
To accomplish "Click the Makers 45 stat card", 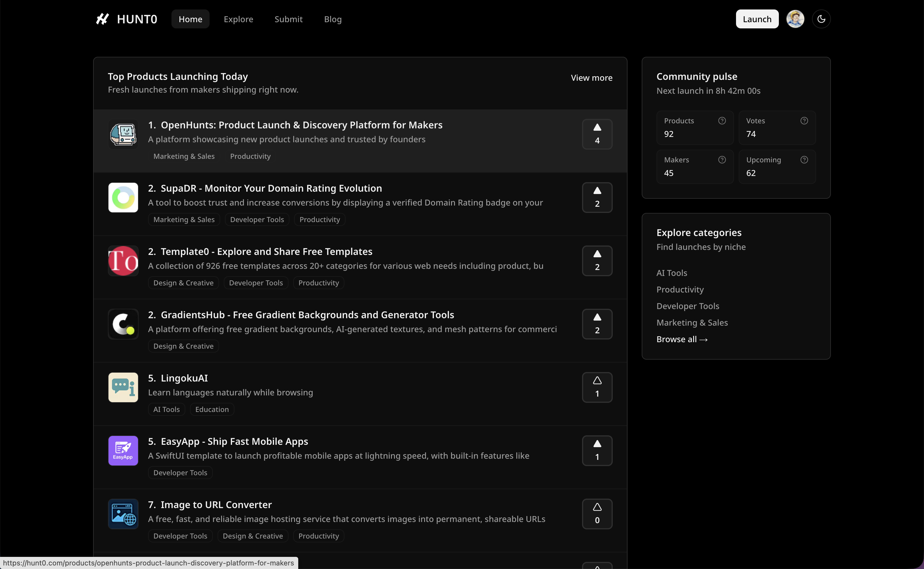I will (x=695, y=167).
